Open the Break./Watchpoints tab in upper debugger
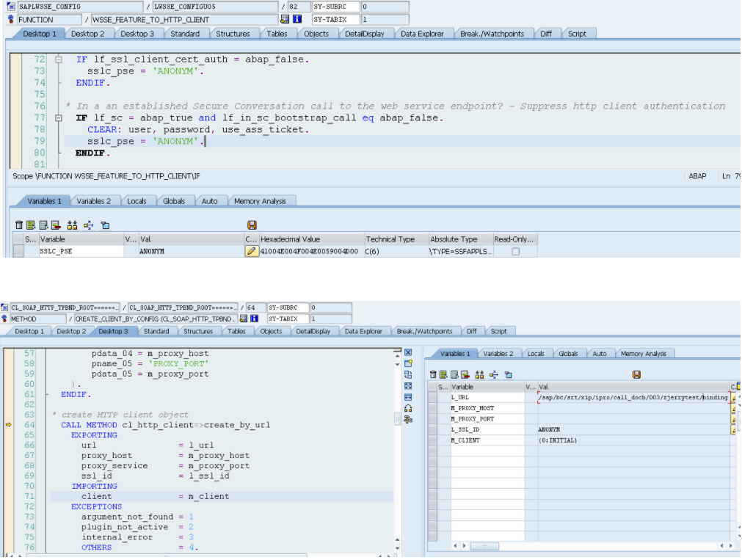 pyautogui.click(x=492, y=34)
